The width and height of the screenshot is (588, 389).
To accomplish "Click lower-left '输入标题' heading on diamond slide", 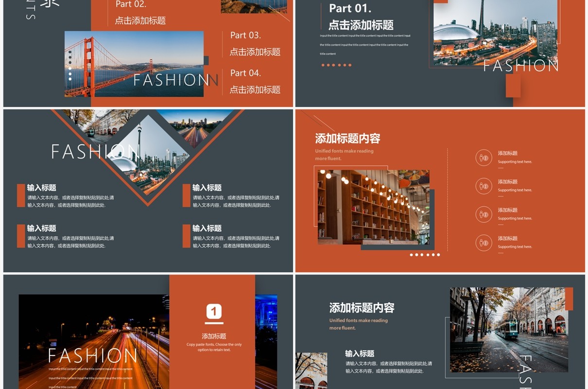I will point(42,228).
